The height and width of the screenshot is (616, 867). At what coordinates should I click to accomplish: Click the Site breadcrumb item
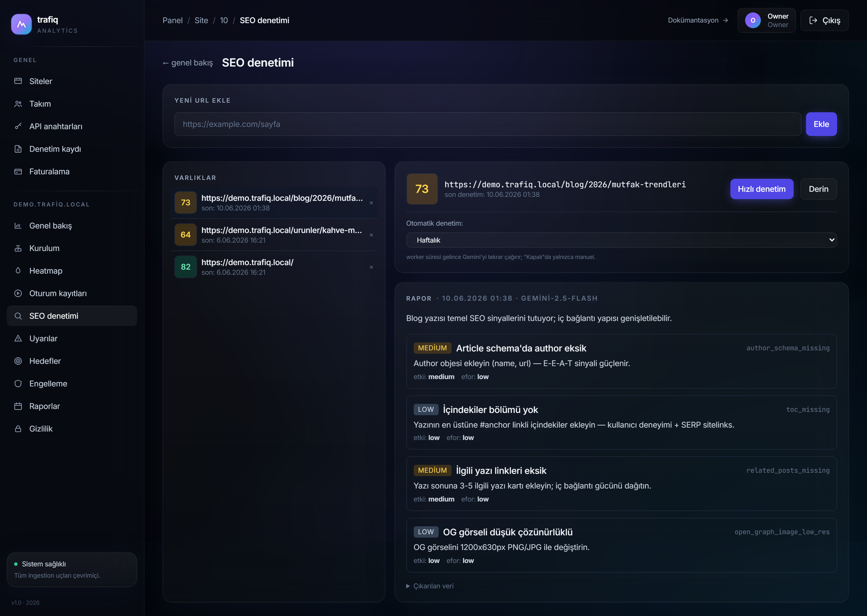tap(201, 21)
